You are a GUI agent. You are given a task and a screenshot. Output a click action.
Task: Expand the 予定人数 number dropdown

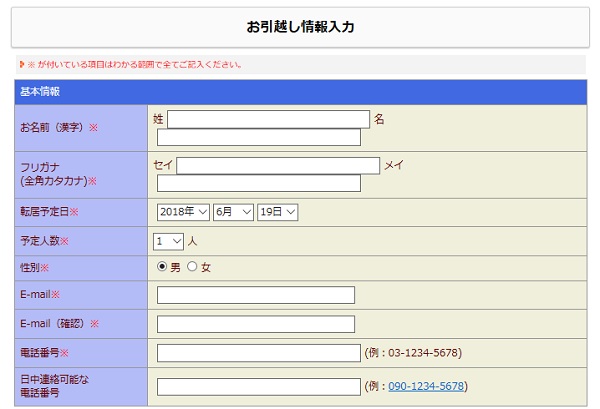coord(169,241)
